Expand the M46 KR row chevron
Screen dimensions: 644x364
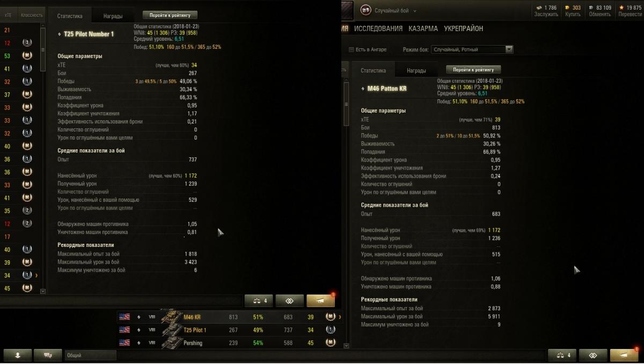click(340, 317)
